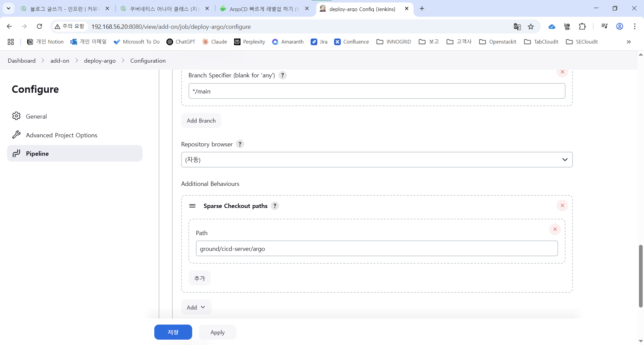Image resolution: width=644 pixels, height=345 pixels.
Task: Open the Amaranth bookmark
Action: click(288, 42)
